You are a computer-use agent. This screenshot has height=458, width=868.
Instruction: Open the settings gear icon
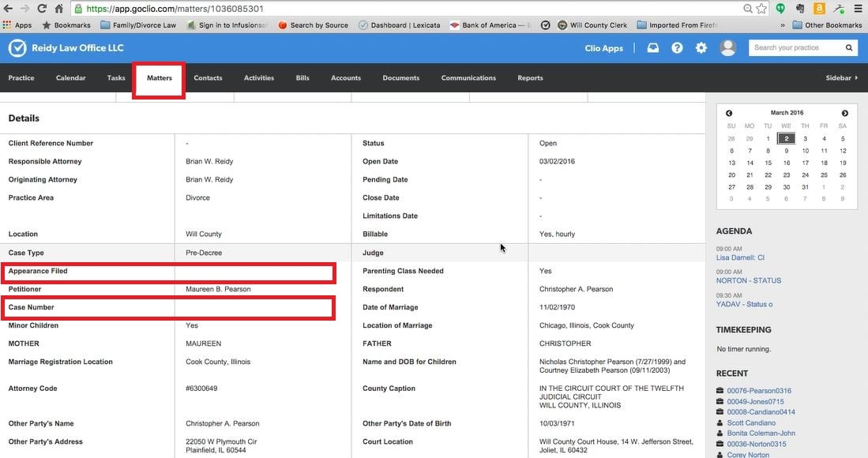[x=701, y=48]
